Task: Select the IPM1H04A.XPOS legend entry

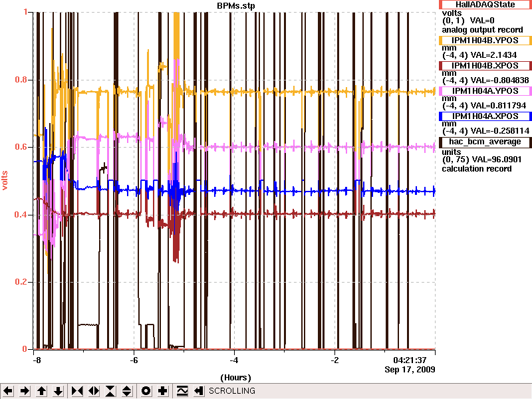Action: pyautogui.click(x=485, y=116)
